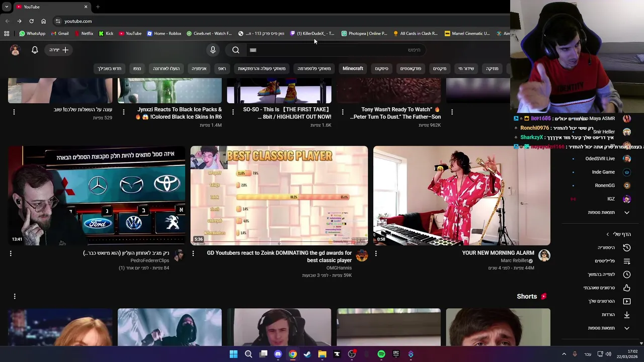Open the WhatsApp bookmark
The height and width of the screenshot is (362, 644).
(32, 34)
